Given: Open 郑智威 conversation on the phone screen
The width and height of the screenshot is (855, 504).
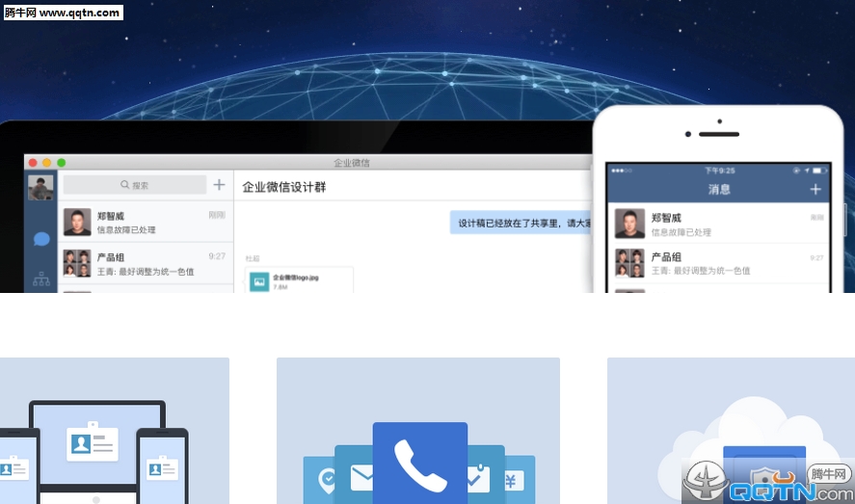Looking at the screenshot, I should click(719, 224).
